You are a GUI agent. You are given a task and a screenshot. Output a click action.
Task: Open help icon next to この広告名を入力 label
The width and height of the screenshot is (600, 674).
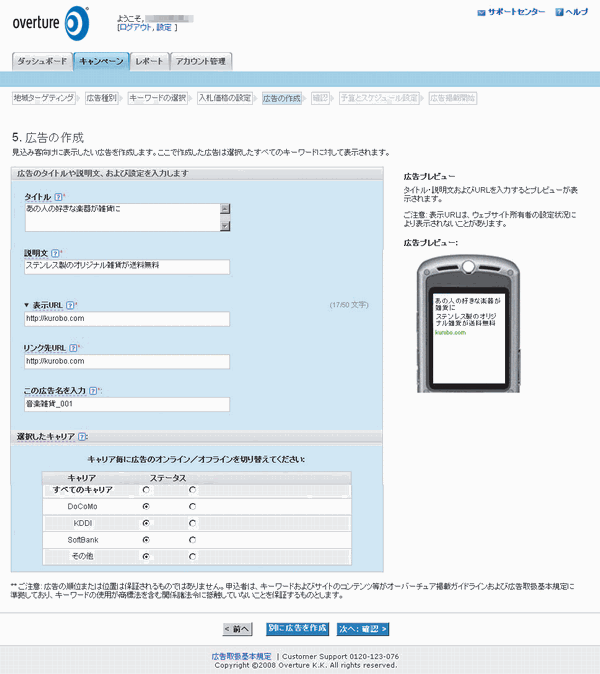coord(93,391)
